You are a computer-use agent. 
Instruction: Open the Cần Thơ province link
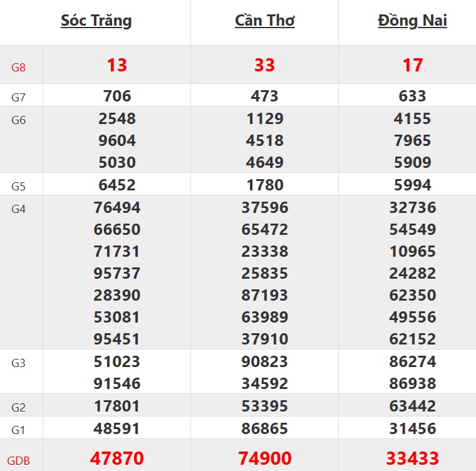pyautogui.click(x=264, y=21)
